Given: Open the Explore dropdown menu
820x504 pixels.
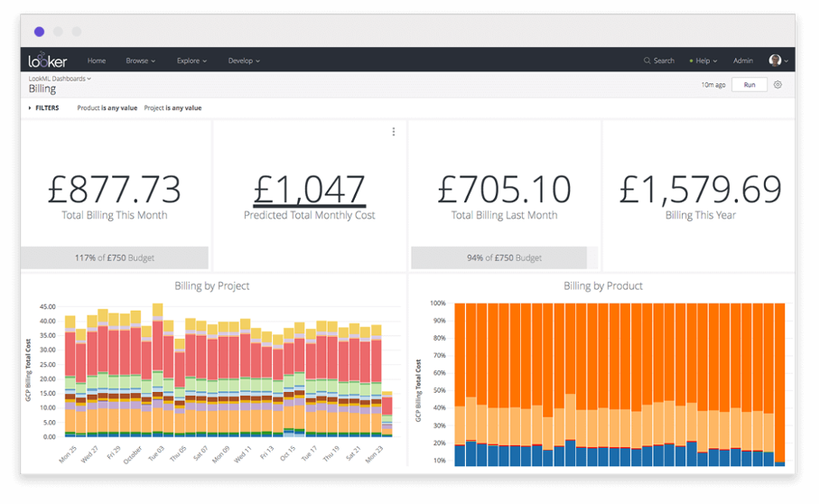Looking at the screenshot, I should click(x=191, y=61).
